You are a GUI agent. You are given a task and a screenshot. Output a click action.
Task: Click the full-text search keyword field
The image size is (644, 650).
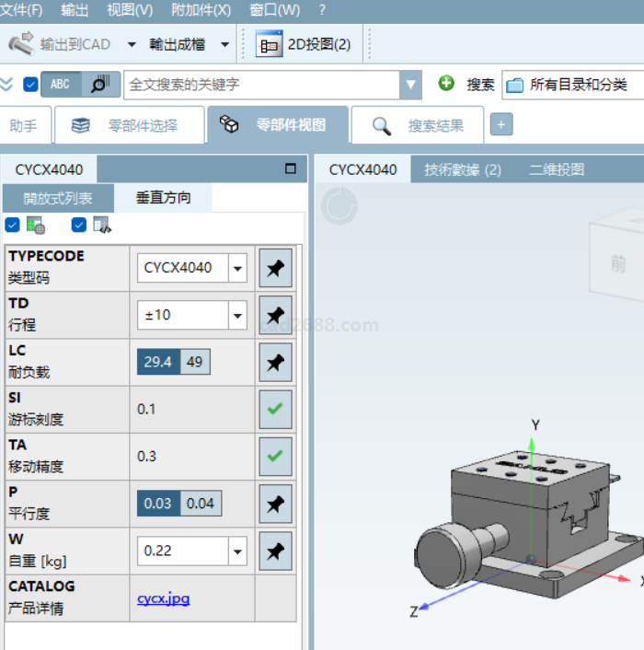point(262,84)
